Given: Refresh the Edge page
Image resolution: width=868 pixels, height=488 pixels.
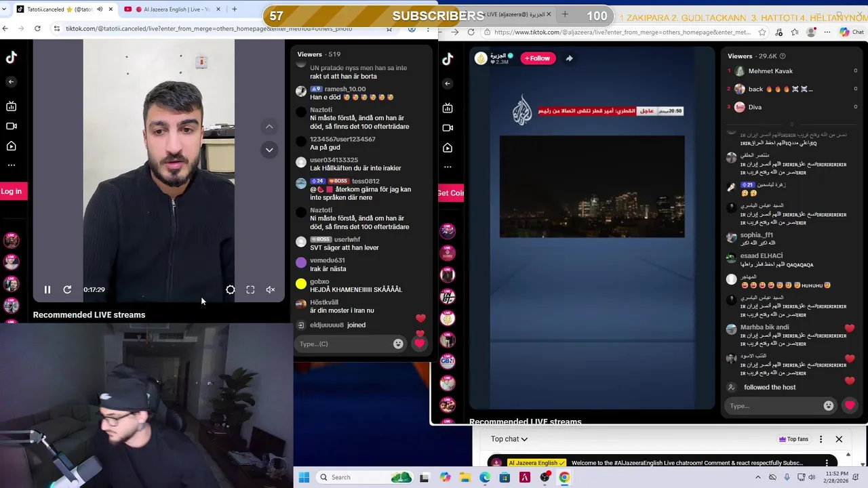Looking at the screenshot, I should (471, 32).
